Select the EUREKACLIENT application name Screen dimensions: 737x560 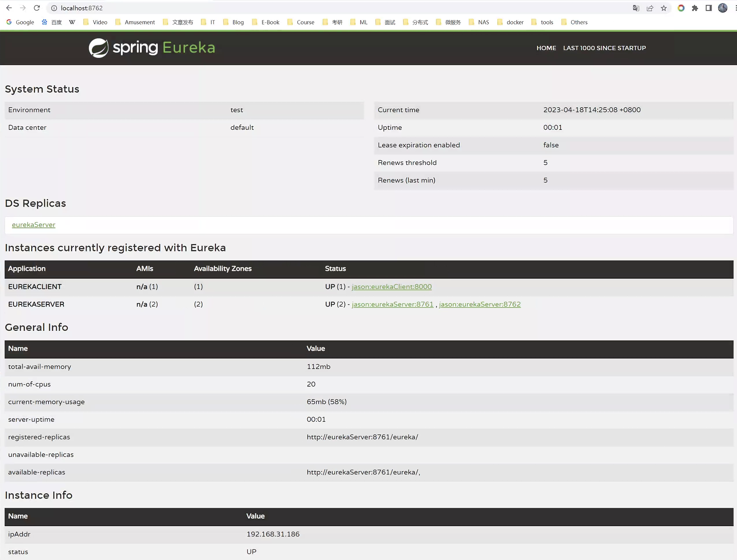(x=35, y=287)
